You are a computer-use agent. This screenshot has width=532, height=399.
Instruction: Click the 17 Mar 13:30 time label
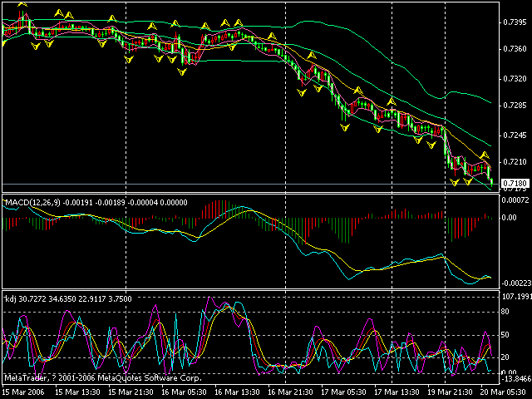[x=396, y=391]
